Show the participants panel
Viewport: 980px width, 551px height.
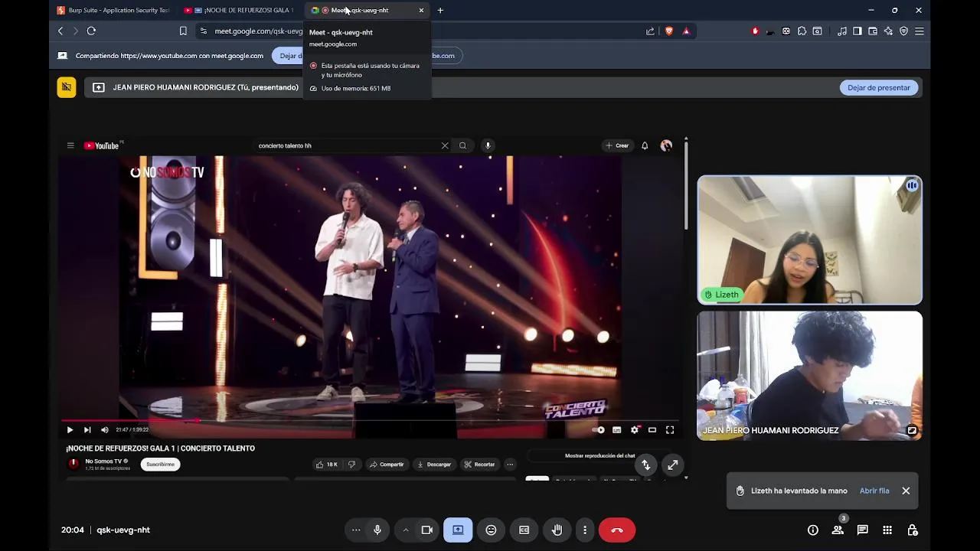tap(838, 530)
